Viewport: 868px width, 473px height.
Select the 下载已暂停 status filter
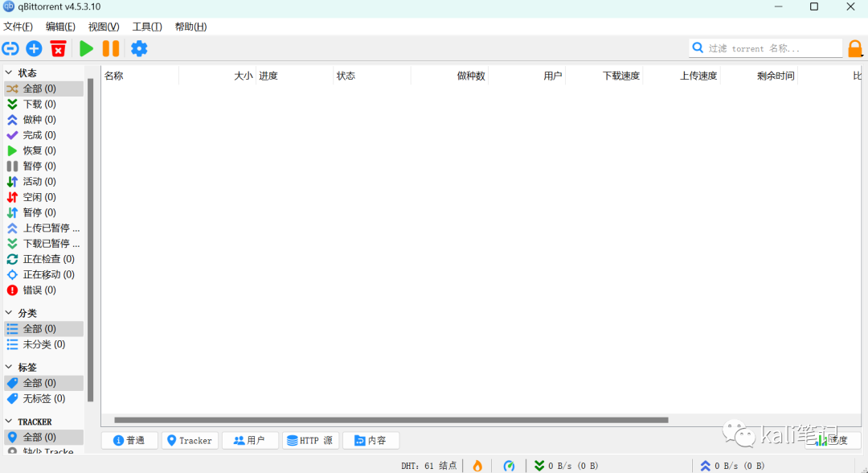pyautogui.click(x=43, y=244)
